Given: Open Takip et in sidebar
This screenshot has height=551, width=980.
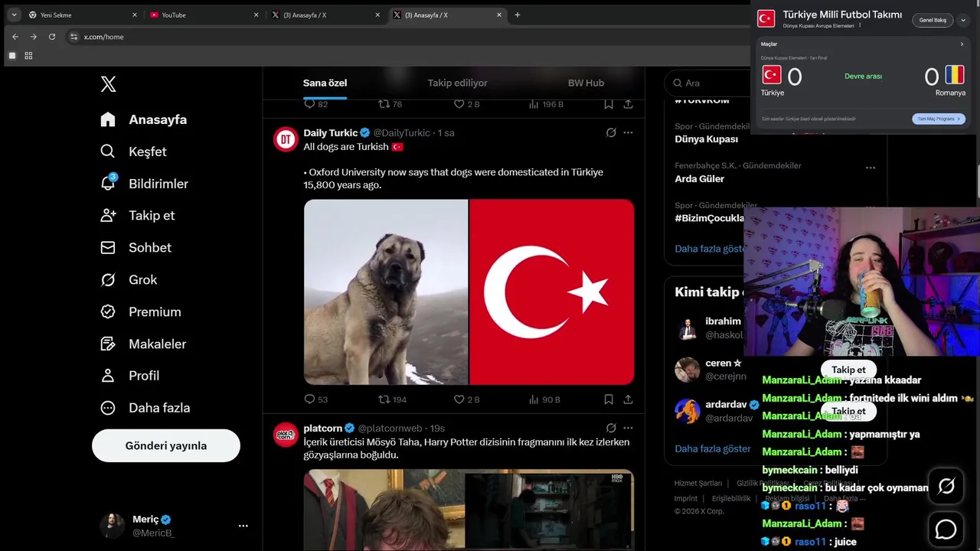Looking at the screenshot, I should pyautogui.click(x=138, y=216).
